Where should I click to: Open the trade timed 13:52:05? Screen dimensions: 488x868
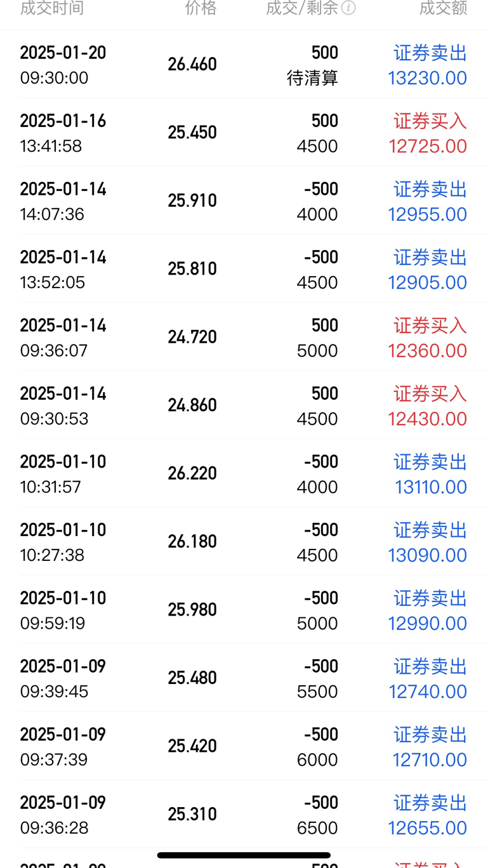pyautogui.click(x=53, y=282)
